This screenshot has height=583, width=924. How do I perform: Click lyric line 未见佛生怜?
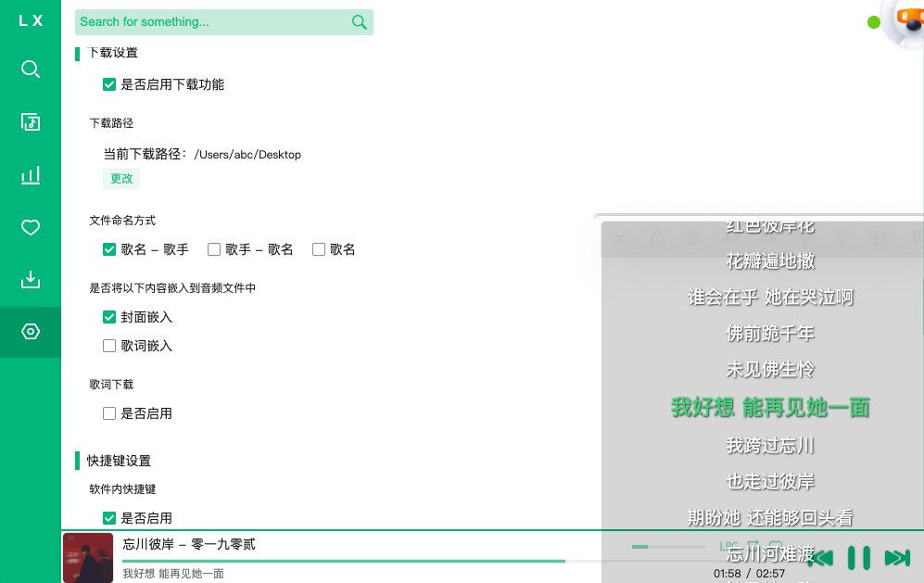[770, 370]
